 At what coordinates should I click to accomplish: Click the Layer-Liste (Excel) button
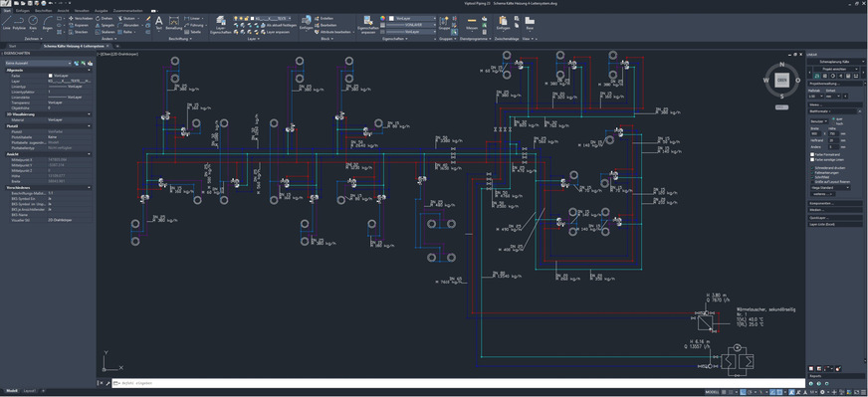(835, 225)
